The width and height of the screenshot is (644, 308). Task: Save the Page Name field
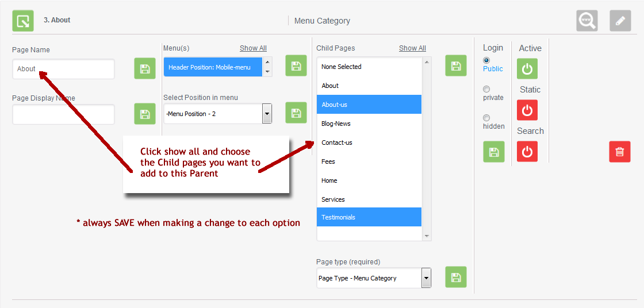click(145, 68)
